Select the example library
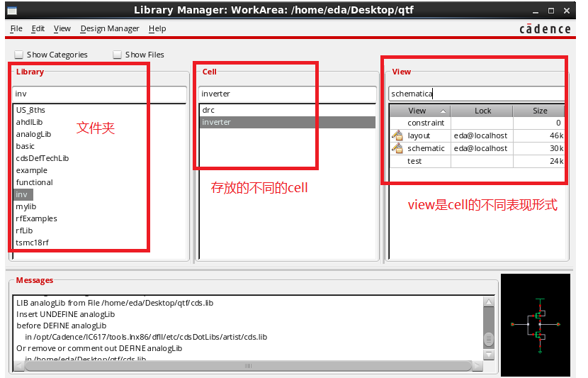This screenshot has width=588, height=378. click(31, 170)
